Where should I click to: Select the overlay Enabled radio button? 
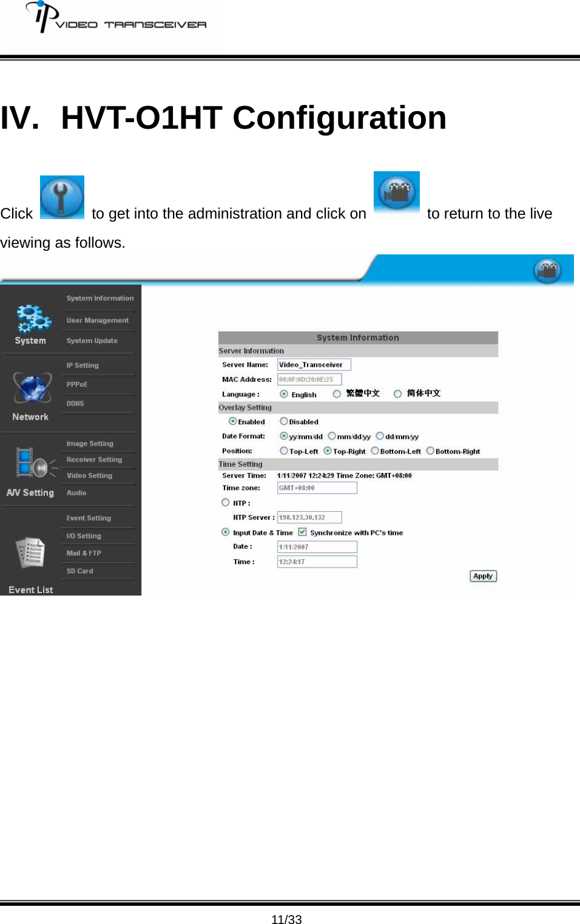tap(232, 421)
